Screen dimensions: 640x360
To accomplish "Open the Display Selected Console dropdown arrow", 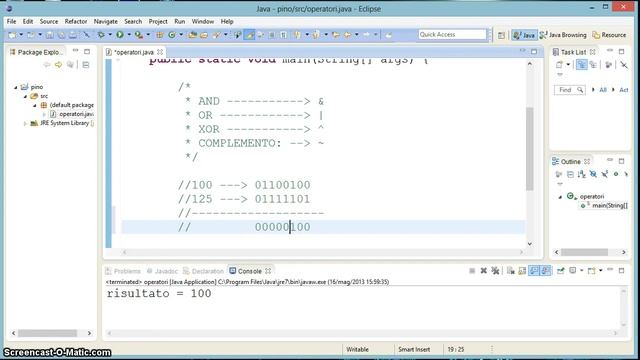I will tap(582, 271).
